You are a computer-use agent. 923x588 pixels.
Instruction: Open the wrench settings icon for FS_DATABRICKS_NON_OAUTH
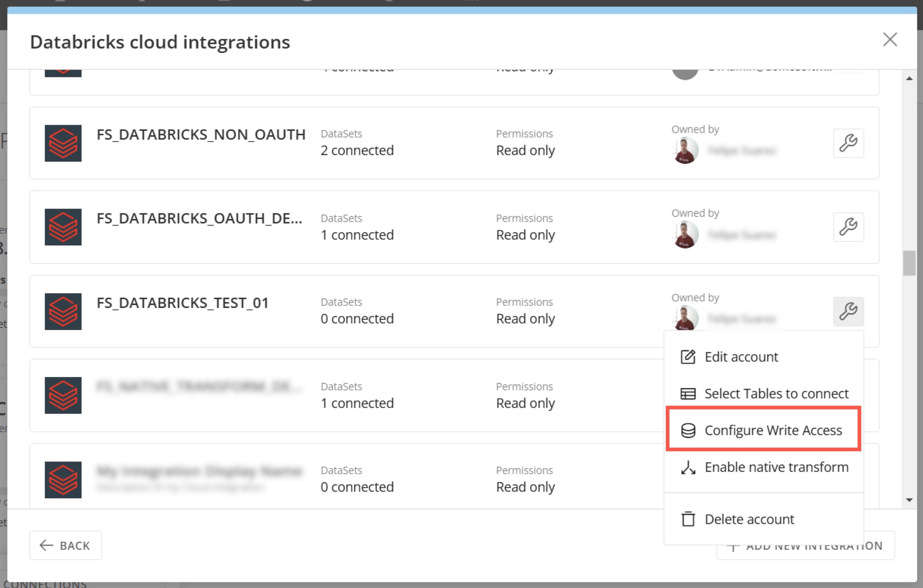coord(848,143)
